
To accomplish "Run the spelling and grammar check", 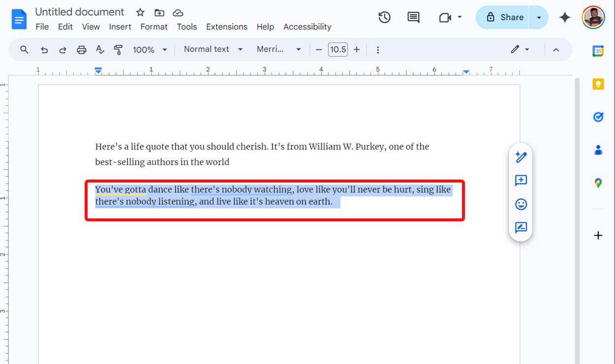I will pos(100,49).
